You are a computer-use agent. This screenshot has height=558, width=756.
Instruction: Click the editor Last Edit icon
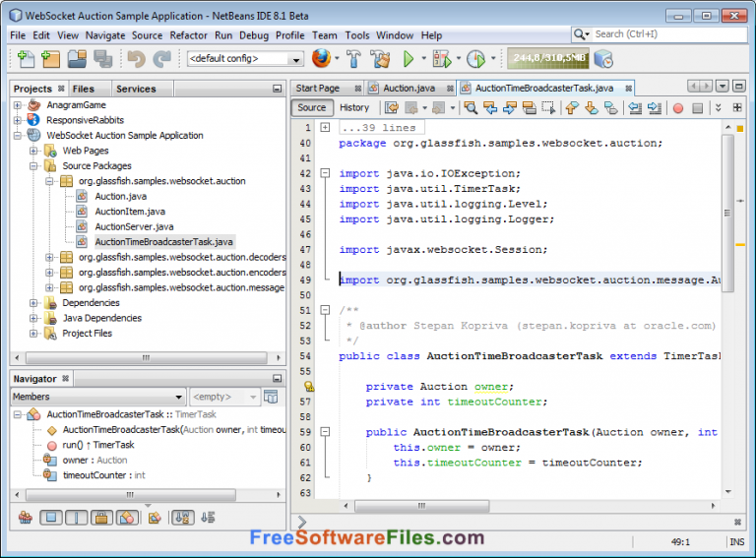[x=392, y=108]
